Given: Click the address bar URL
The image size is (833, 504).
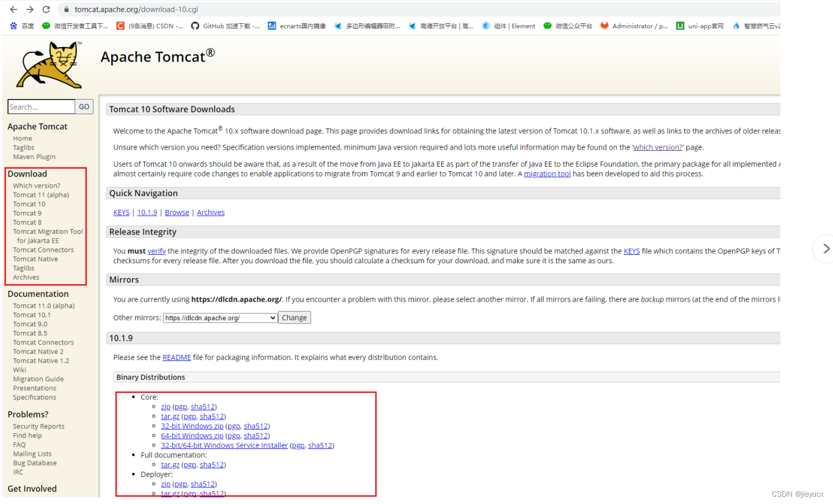Looking at the screenshot, I should point(136,10).
